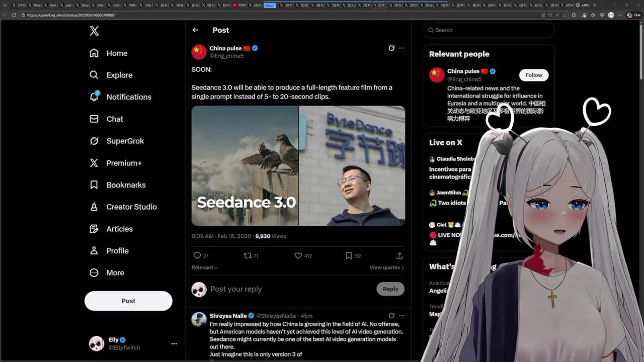Viewport: 644px width, 362px height.
Task: Open the @Eng_china5 handle in post header
Action: [226, 56]
